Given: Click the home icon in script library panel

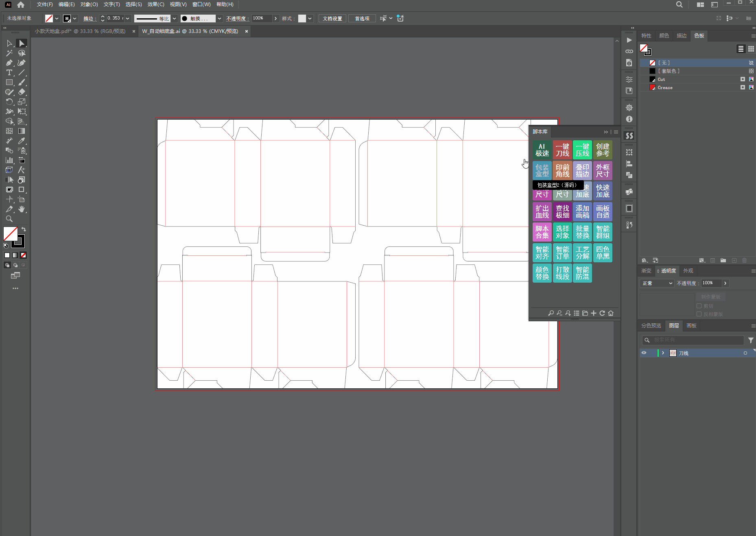Looking at the screenshot, I should 611,313.
